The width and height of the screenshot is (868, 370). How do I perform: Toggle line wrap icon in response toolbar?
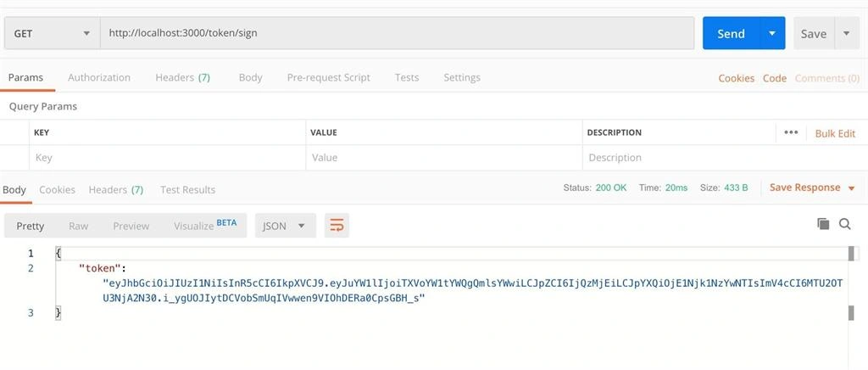(337, 226)
